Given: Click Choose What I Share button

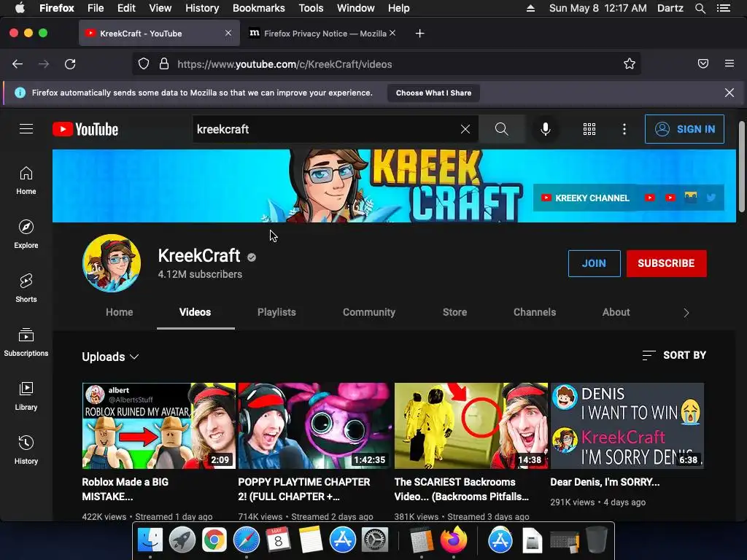Looking at the screenshot, I should (433, 93).
